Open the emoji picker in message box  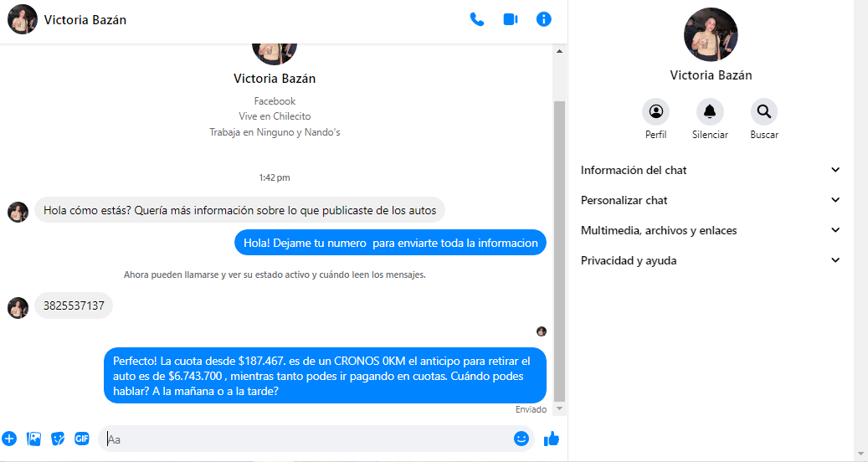521,439
